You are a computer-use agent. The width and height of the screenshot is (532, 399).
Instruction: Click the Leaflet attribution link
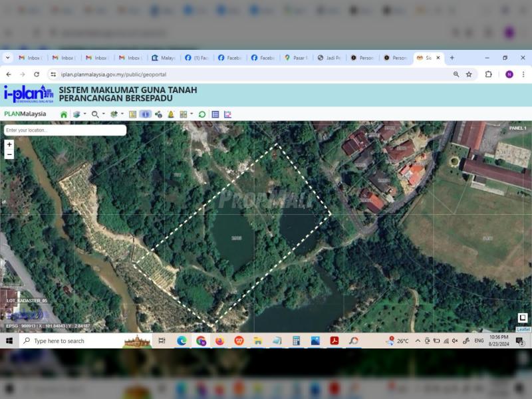pos(523,329)
